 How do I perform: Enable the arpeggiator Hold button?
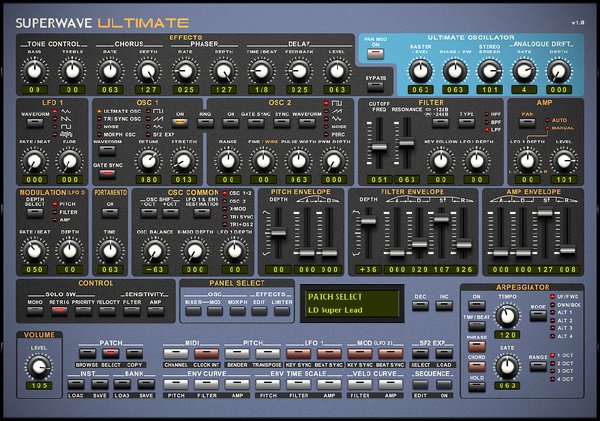476,387
